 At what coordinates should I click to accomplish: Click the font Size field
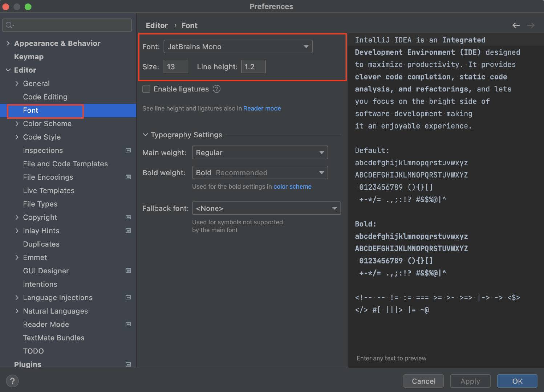(x=176, y=67)
